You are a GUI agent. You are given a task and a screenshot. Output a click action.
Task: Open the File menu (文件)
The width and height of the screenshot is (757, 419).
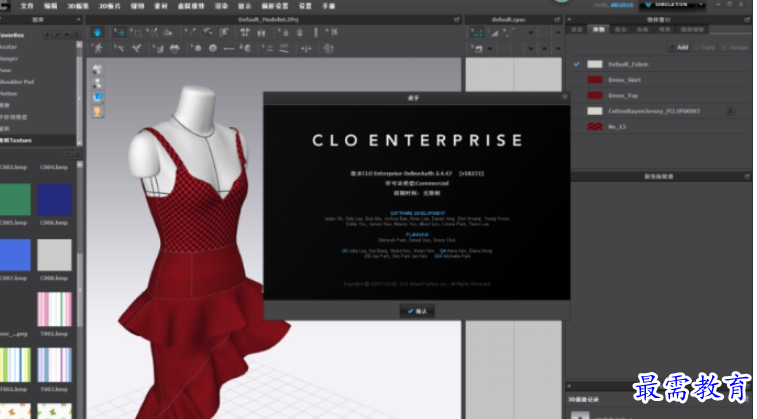(27, 6)
